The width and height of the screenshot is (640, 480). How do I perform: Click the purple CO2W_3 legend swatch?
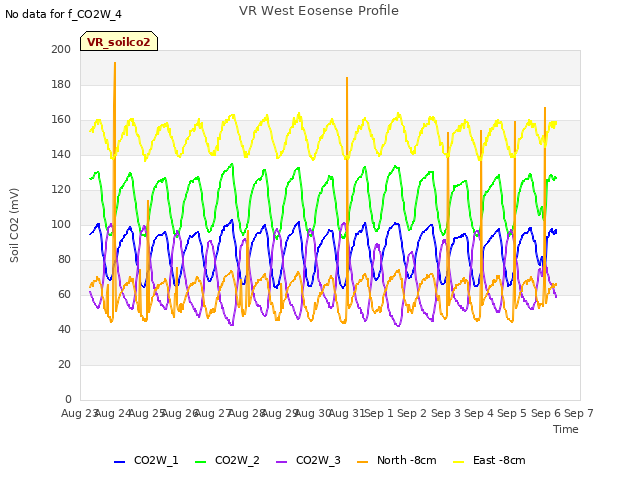282,462
